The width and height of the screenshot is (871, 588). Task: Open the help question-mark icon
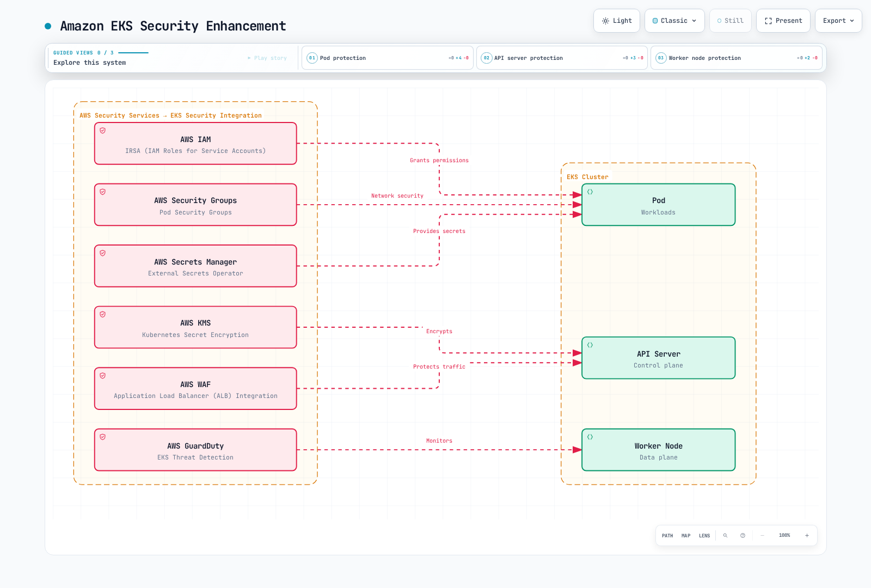pos(743,536)
